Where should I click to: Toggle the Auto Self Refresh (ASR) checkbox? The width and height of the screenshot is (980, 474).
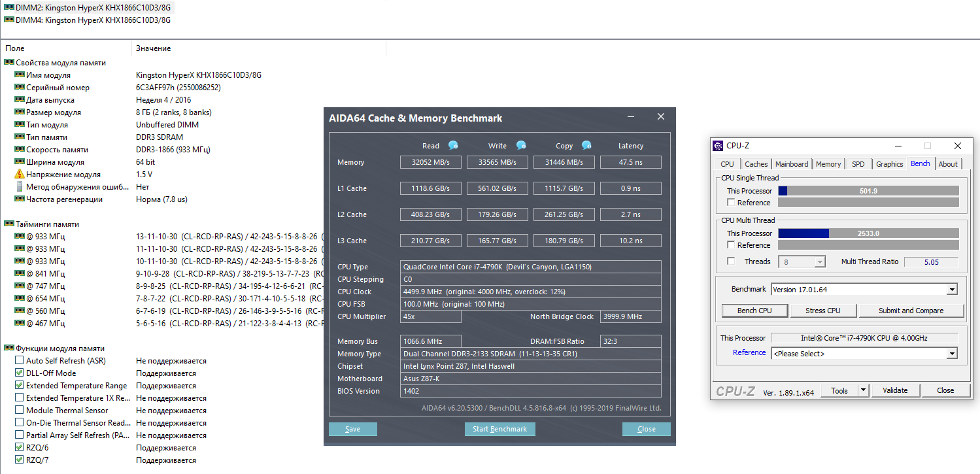point(20,361)
